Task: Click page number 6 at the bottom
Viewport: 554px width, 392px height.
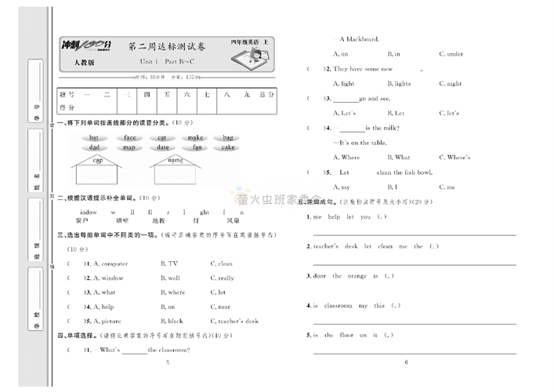Action: coord(406,362)
